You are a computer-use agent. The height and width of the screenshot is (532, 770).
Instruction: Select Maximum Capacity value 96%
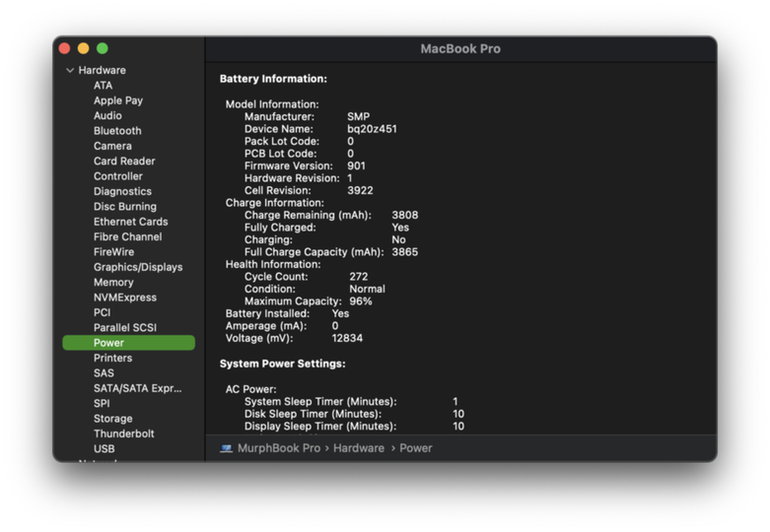(x=361, y=301)
